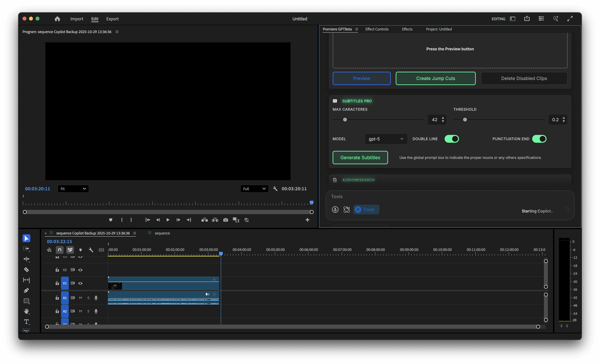Open the Export workspace
Viewport: 600px width, 364px height.
tap(112, 19)
